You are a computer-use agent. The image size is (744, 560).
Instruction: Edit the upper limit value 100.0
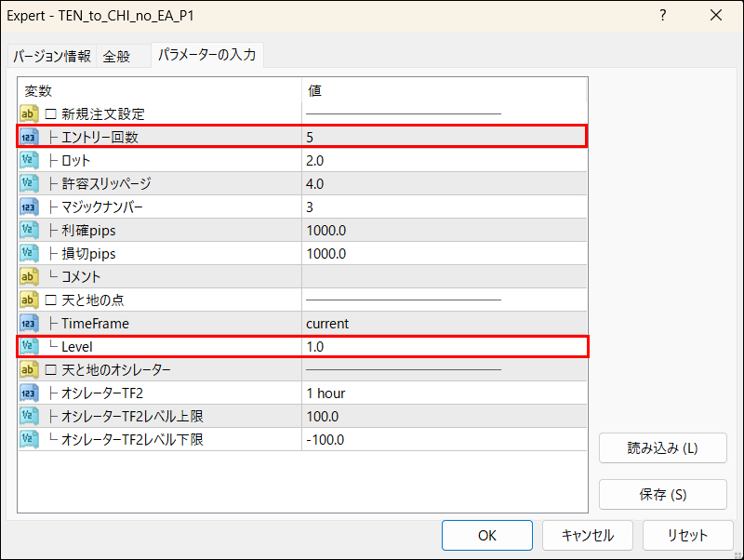445,416
